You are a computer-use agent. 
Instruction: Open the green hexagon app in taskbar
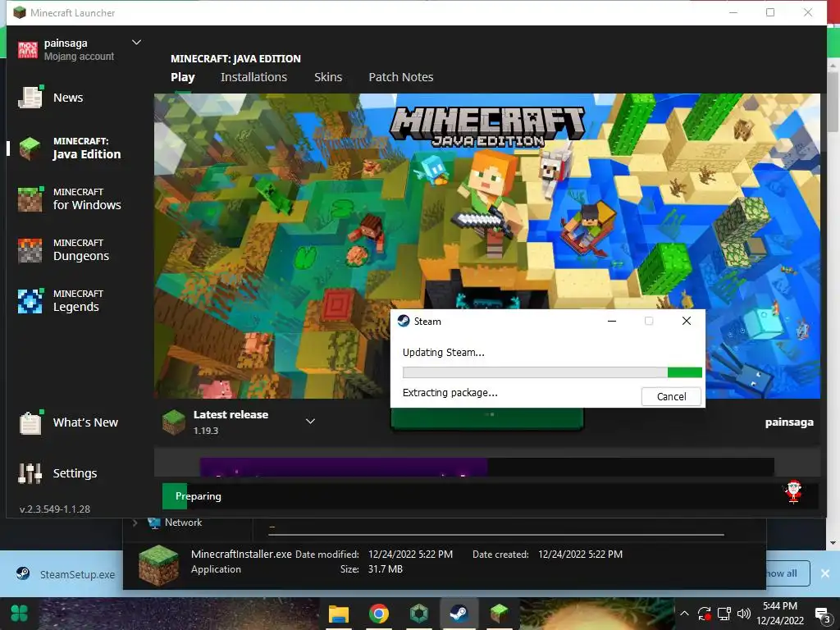click(418, 614)
